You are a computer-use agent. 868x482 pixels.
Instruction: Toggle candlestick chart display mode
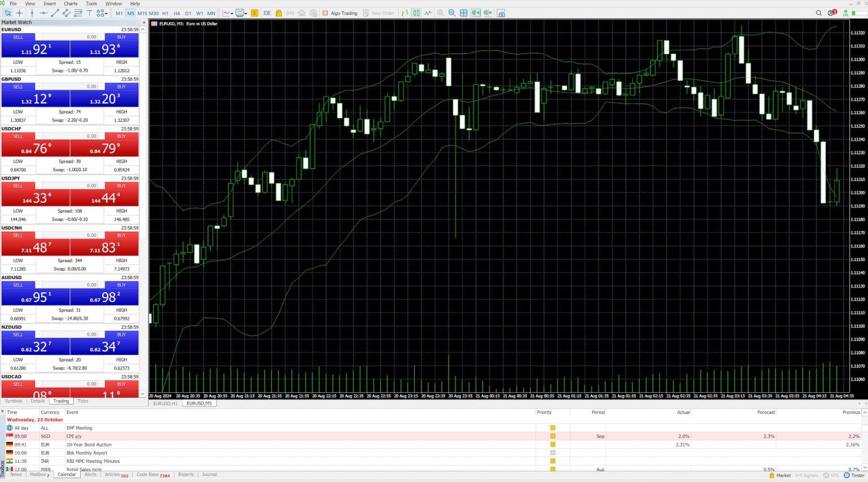tap(416, 13)
